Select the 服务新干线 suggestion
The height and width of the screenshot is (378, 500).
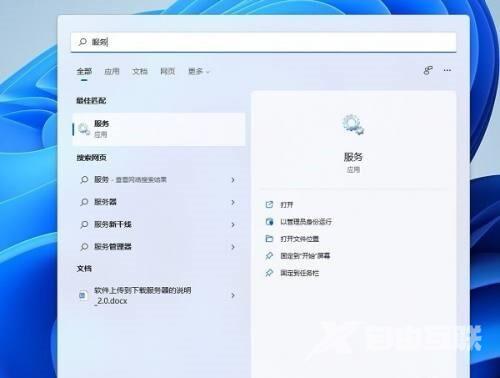coord(159,224)
